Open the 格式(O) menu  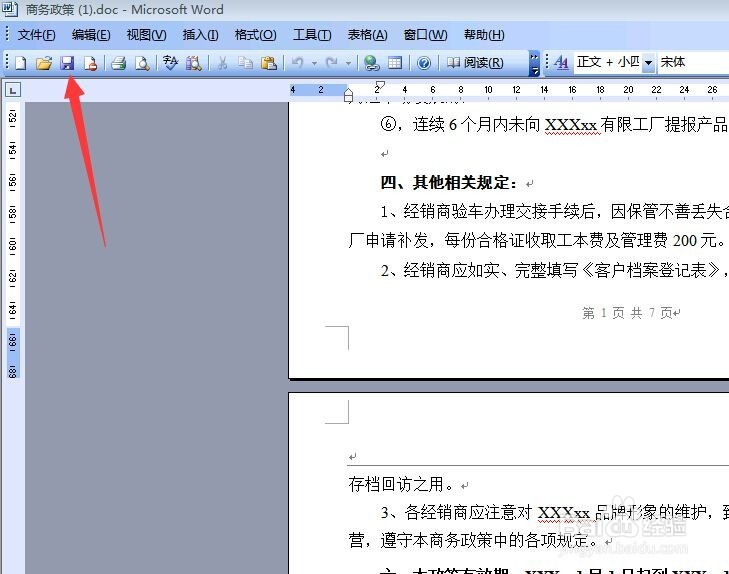[255, 35]
